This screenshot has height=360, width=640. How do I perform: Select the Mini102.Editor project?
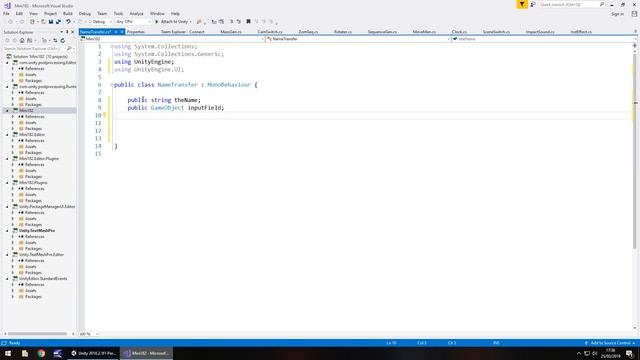point(32,135)
